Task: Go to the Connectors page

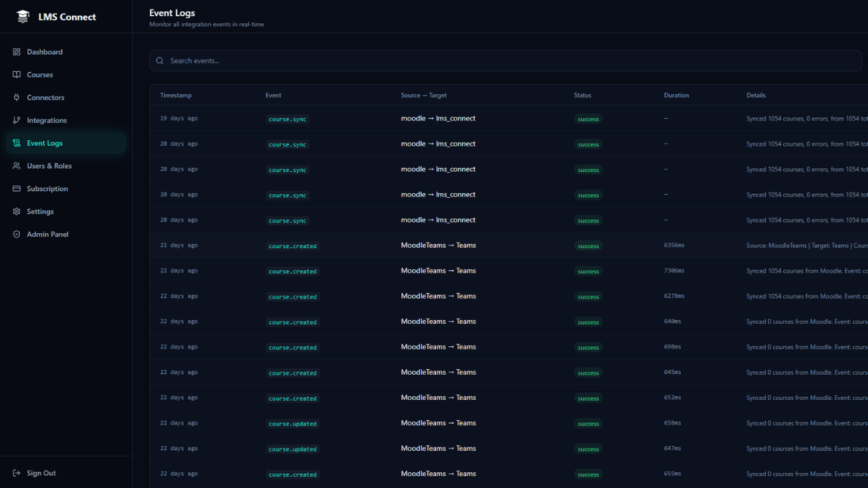Action: tap(45, 98)
